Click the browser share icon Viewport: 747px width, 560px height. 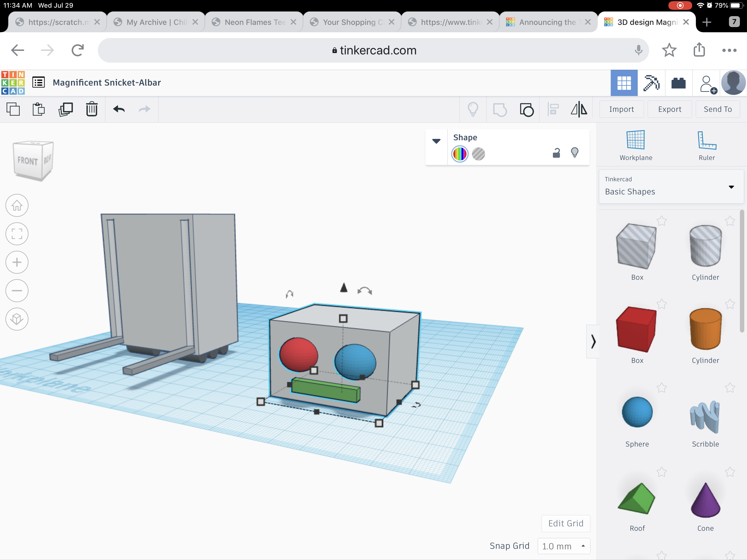699,50
